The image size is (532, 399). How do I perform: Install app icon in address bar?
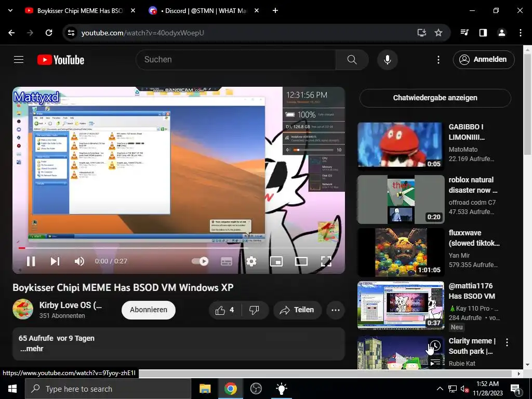coord(421,33)
